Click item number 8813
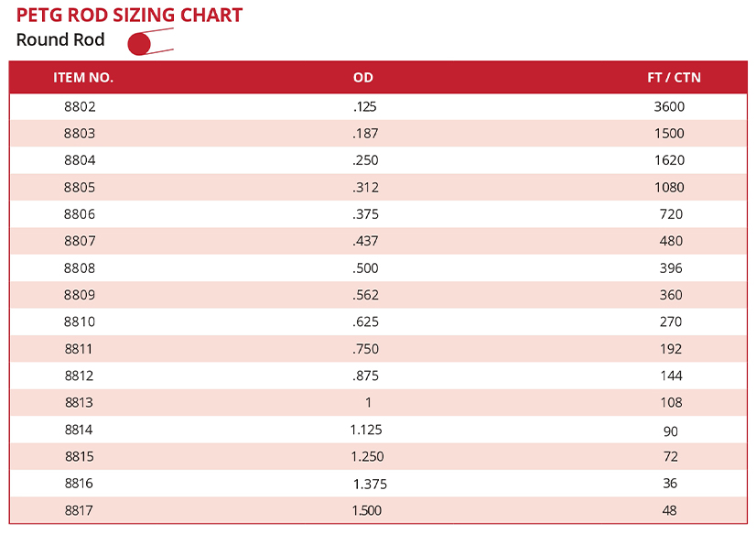756x534 pixels. (80, 403)
